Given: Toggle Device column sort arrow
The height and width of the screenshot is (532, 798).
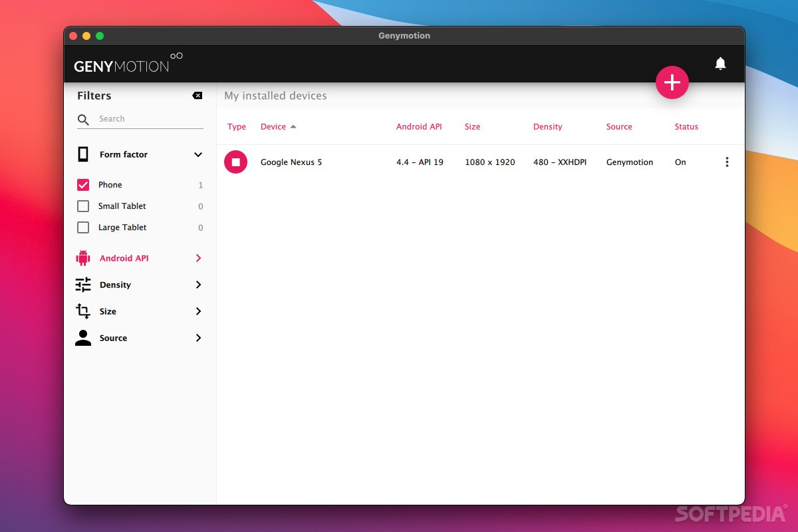Looking at the screenshot, I should (293, 126).
